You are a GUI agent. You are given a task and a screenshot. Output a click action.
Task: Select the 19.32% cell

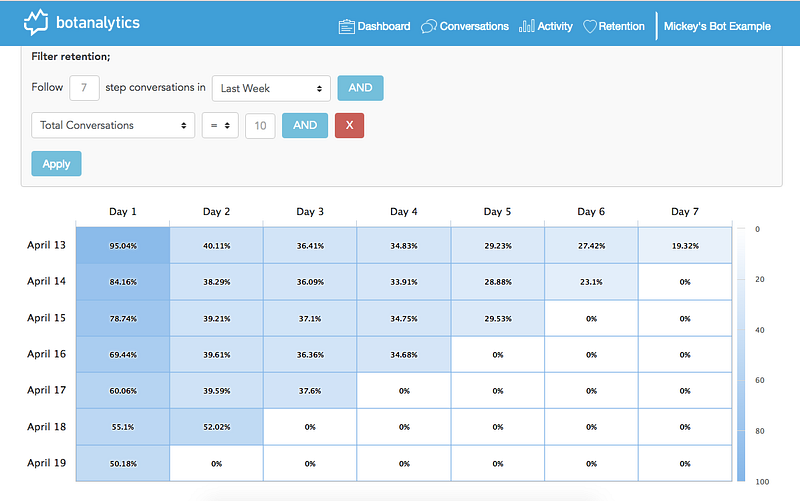(685, 245)
